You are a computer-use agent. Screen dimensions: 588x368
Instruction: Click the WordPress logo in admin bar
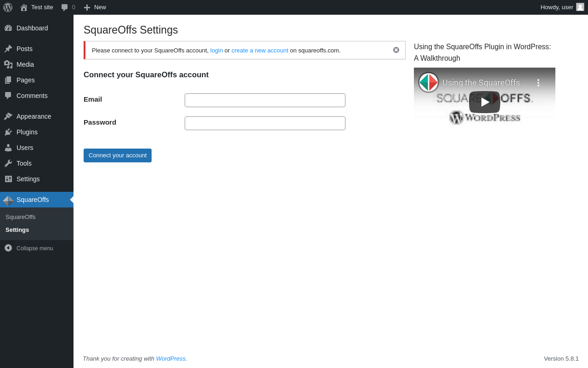[x=8, y=7]
